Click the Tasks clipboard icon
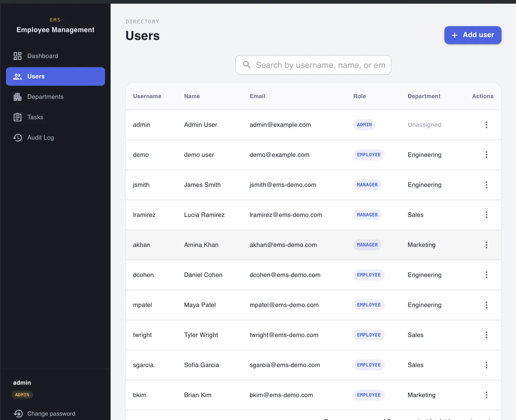 pos(18,117)
